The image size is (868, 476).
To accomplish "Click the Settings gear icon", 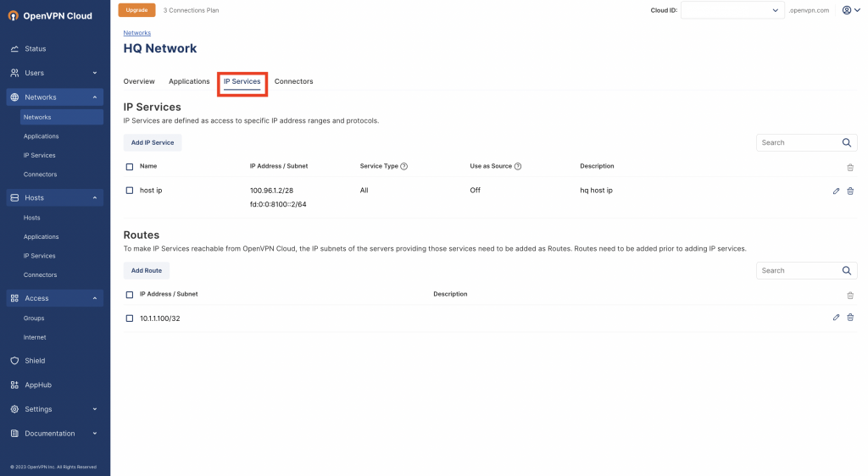I will coord(15,409).
